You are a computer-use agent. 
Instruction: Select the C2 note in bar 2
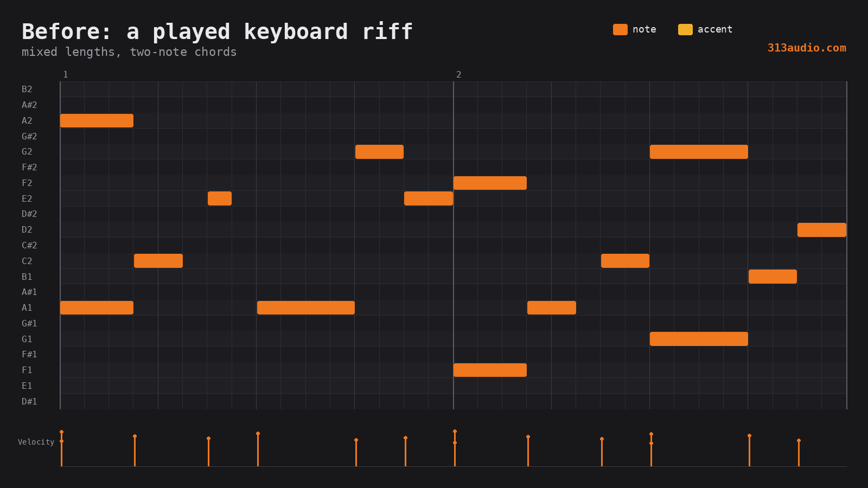[625, 261]
